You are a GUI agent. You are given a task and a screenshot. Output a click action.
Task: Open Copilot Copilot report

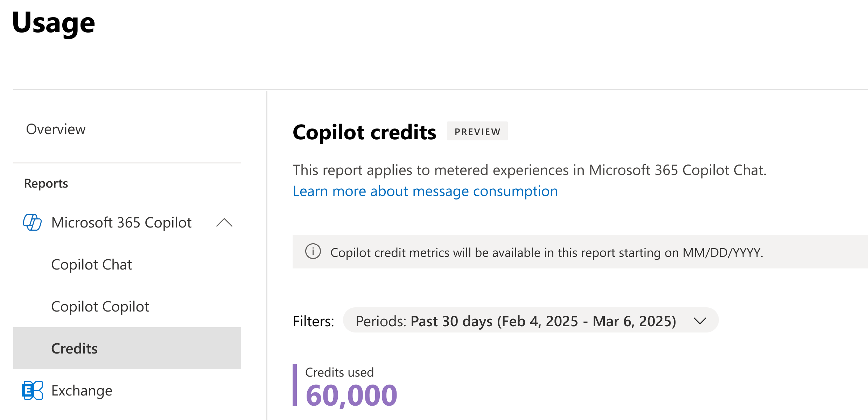(100, 307)
